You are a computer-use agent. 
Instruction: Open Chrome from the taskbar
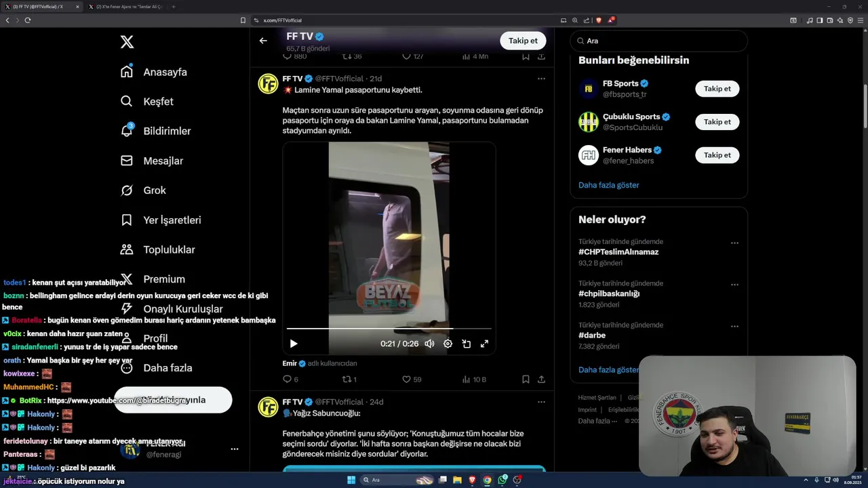(487, 480)
